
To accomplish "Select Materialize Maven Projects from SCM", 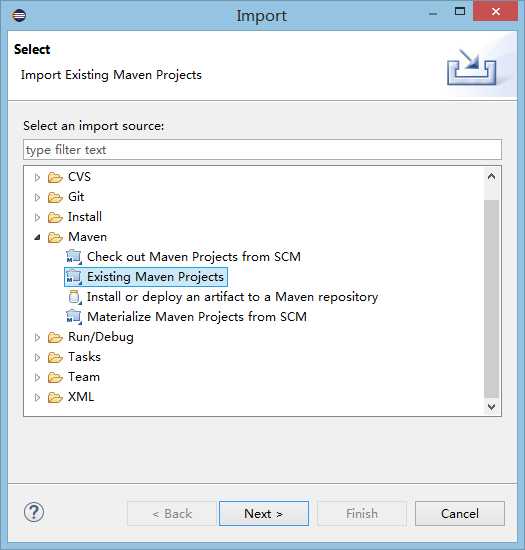I will 197,317.
